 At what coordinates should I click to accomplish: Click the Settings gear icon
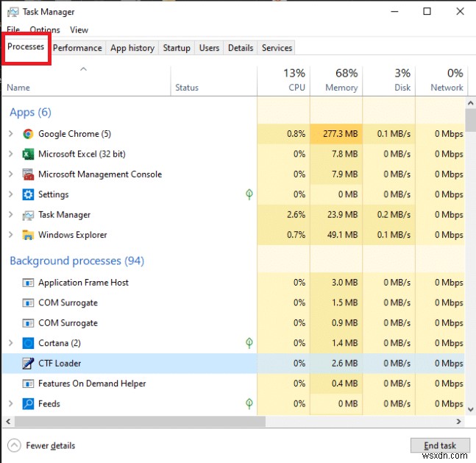click(x=28, y=194)
